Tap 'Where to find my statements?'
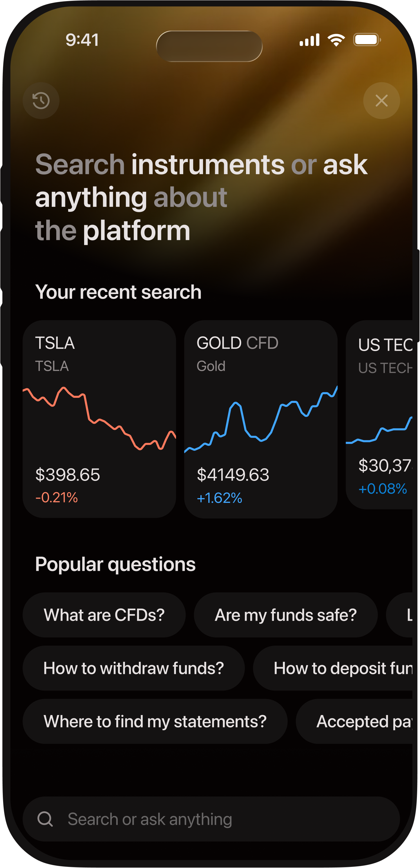This screenshot has height=868, width=420. [x=155, y=722]
